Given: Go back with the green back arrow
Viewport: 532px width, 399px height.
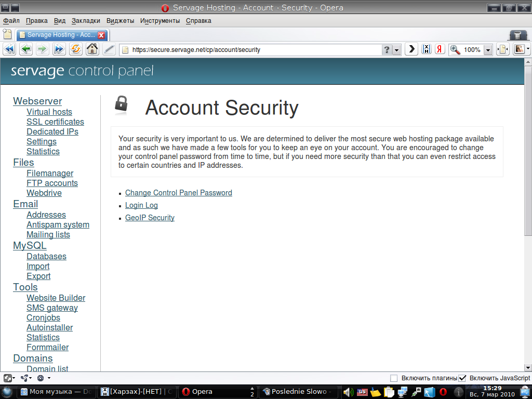Looking at the screenshot, I should click(x=26, y=49).
